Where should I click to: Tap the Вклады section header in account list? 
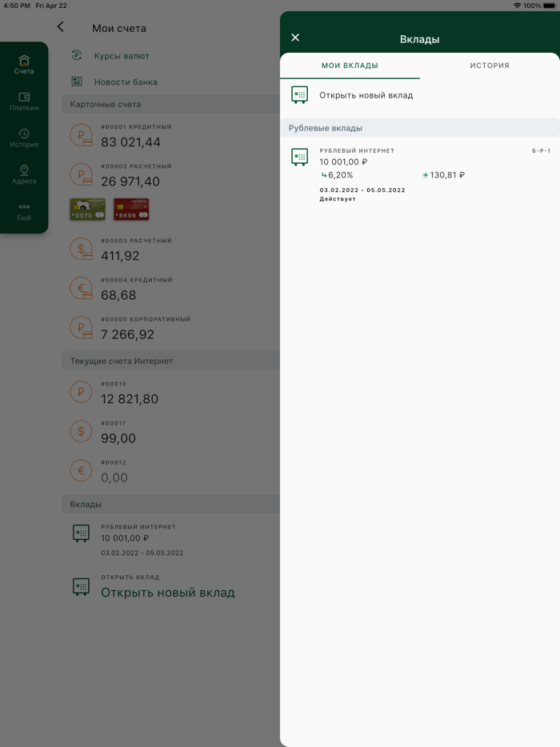[170, 504]
